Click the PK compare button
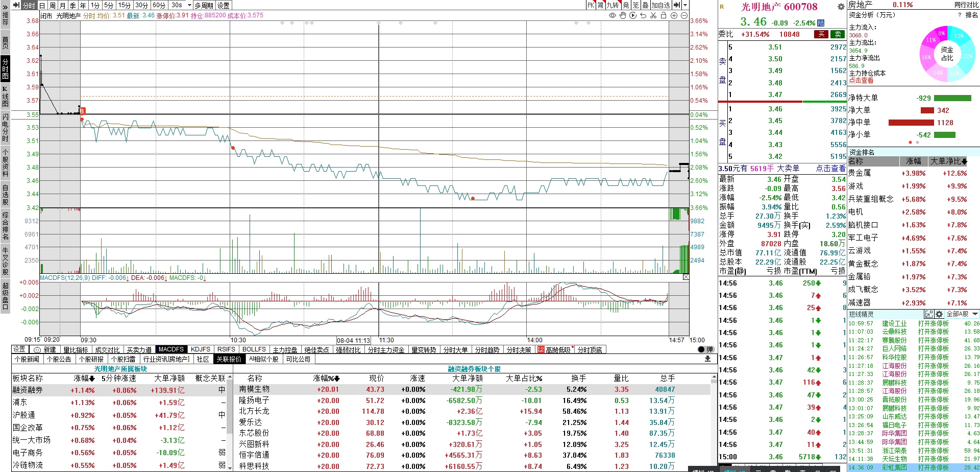This screenshot has width=980, height=472. pyautogui.click(x=591, y=5)
